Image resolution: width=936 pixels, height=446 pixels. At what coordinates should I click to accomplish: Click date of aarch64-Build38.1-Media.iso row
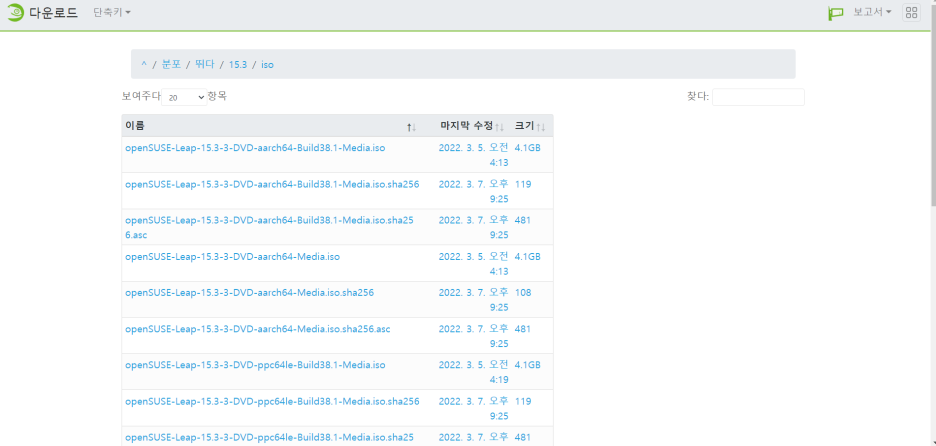click(473, 155)
